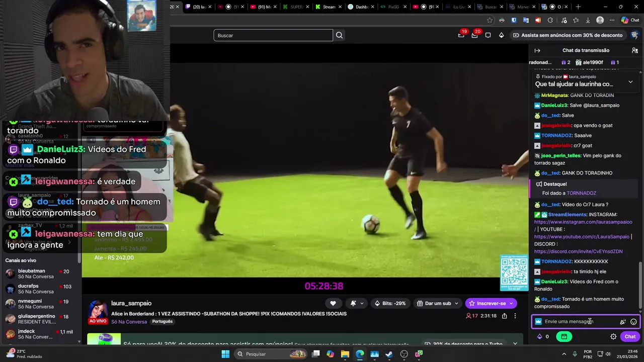This screenshot has height=362, width=644.
Task: Open the browser profile avatar icon
Action: click(x=600, y=20)
